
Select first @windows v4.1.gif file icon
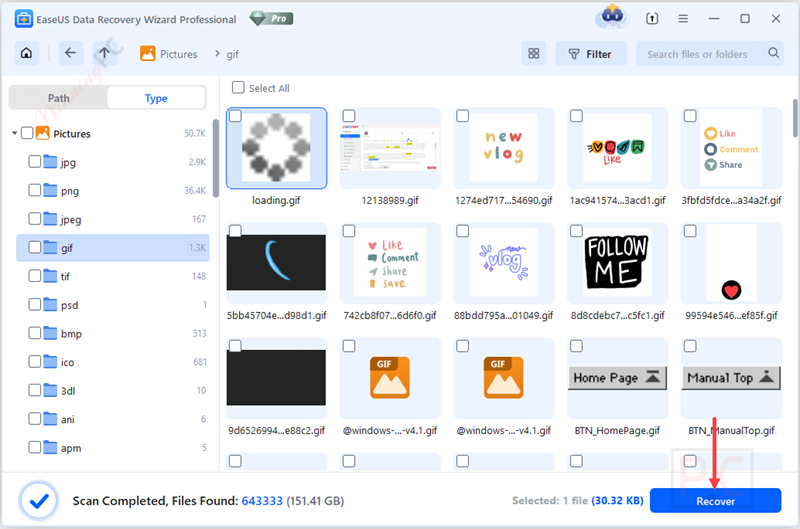(390, 377)
